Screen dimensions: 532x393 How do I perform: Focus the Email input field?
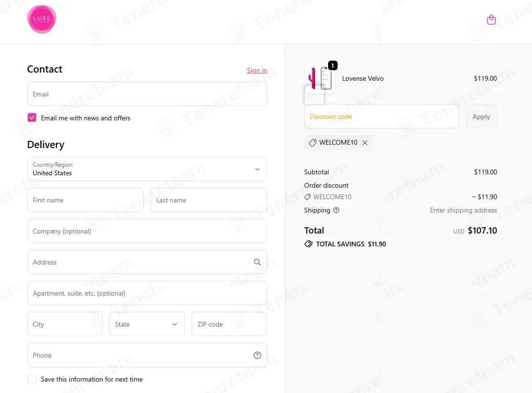coord(147,94)
